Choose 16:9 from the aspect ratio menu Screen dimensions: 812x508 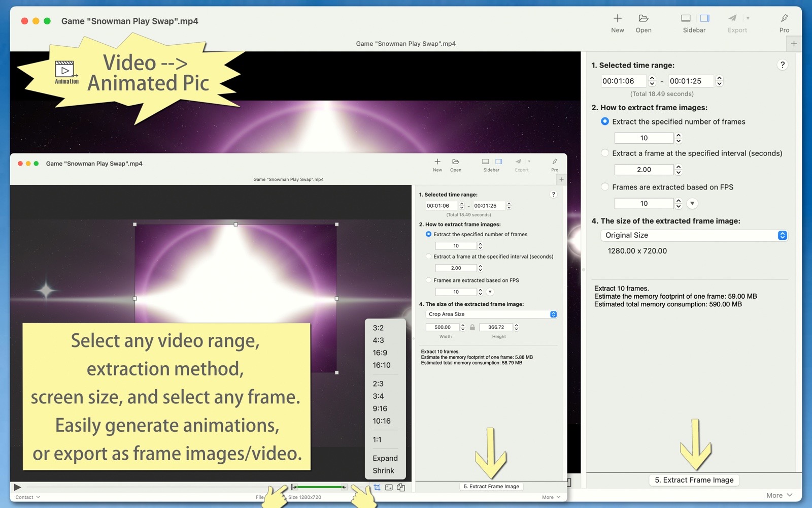coord(380,353)
